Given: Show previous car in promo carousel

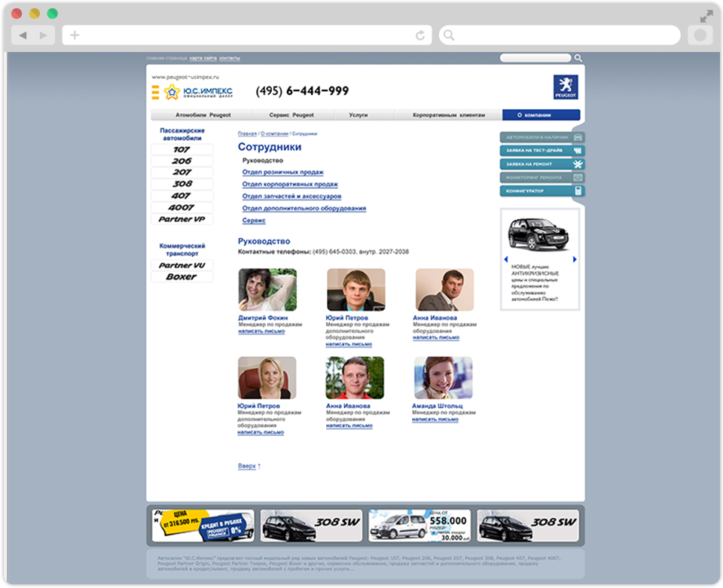Looking at the screenshot, I should (x=506, y=260).
